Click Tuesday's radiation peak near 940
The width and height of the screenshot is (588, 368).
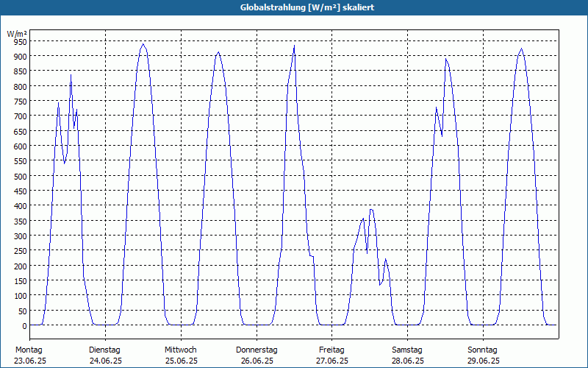(x=143, y=44)
